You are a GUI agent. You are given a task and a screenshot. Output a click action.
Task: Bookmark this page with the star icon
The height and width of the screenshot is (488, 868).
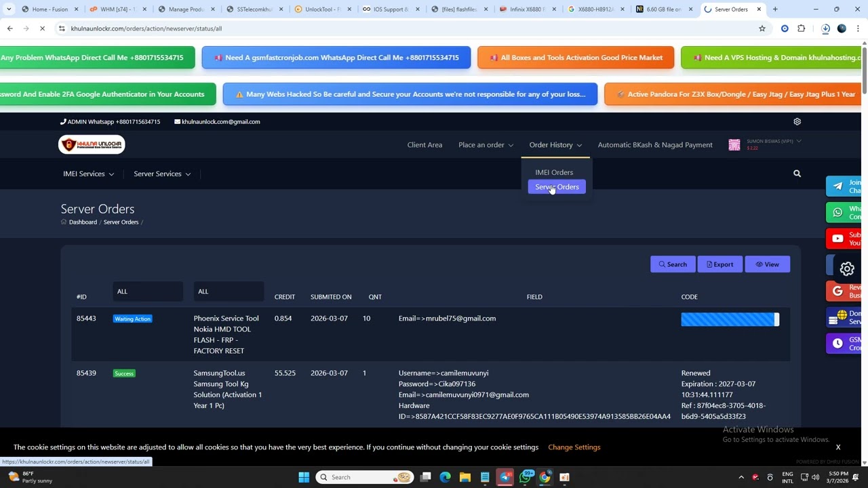(762, 28)
